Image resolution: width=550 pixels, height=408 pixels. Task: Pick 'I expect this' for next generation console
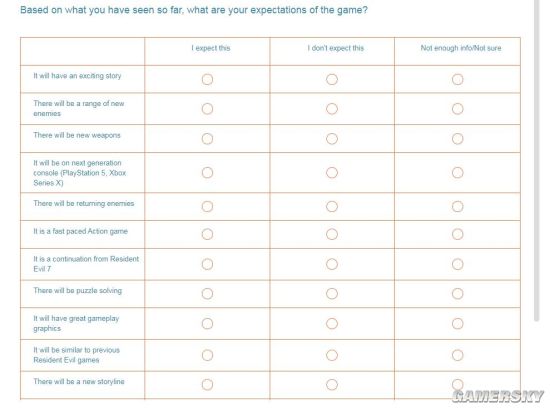[207, 173]
